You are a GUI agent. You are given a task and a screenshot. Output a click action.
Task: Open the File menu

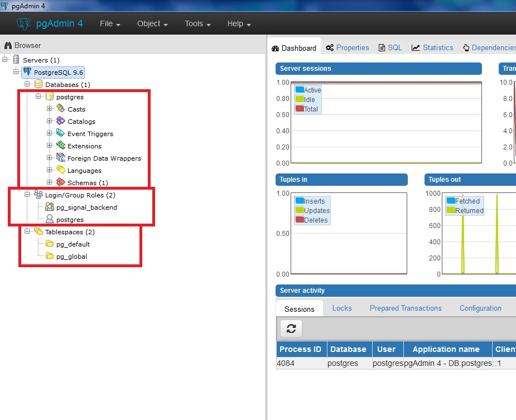[110, 23]
